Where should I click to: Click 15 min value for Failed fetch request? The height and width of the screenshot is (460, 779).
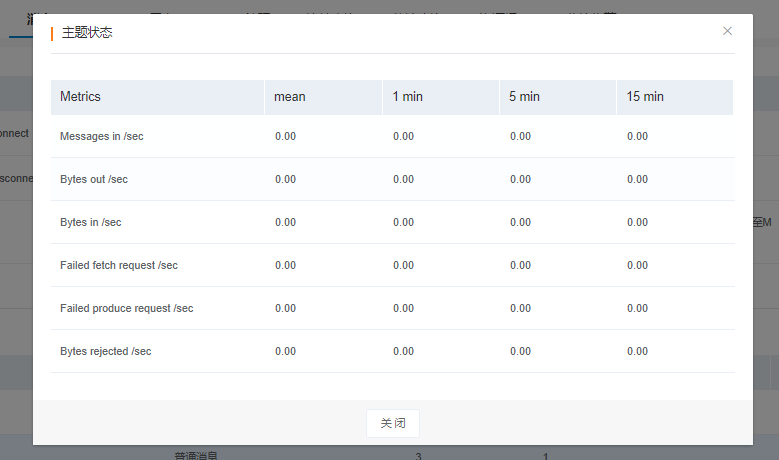click(637, 265)
